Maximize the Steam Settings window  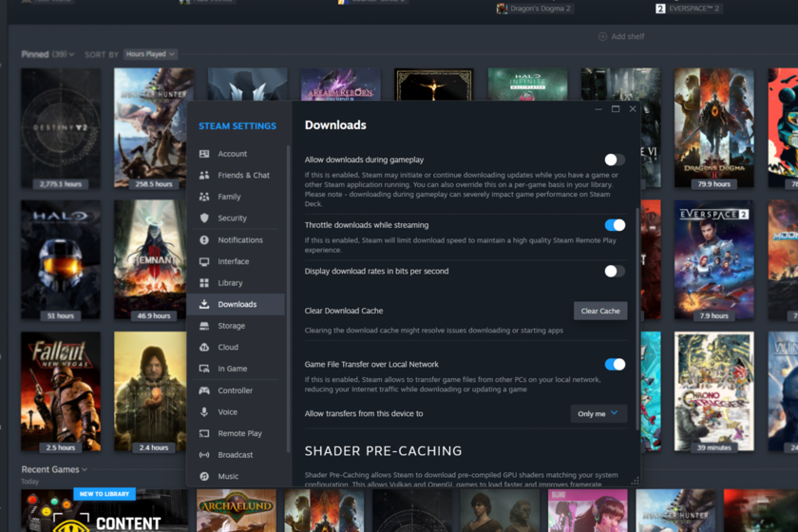[616, 109]
